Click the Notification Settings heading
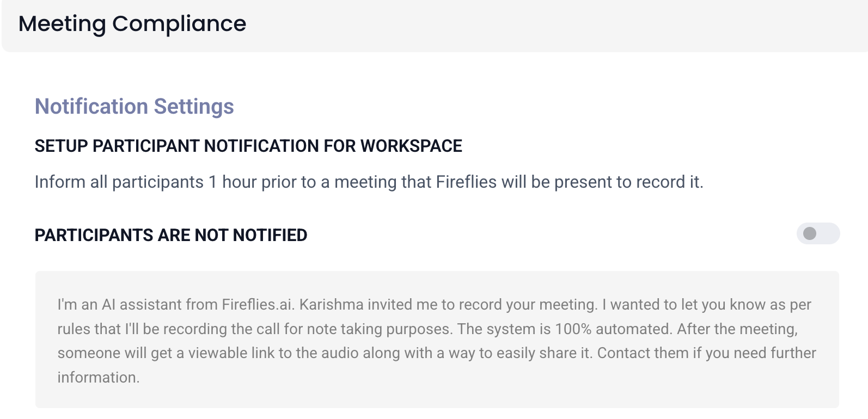Screen dimensions: 868x419 pyautogui.click(x=134, y=107)
